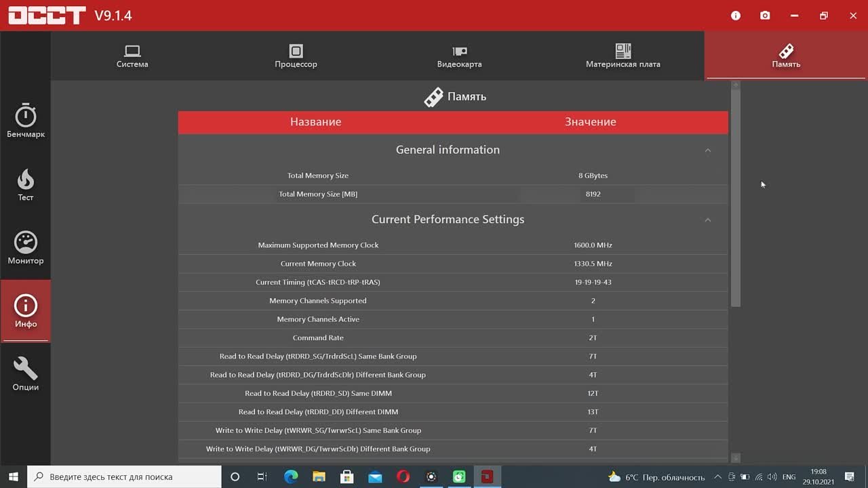This screenshot has width=868, height=488.
Task: Take a screenshot with camera icon
Action: (765, 16)
